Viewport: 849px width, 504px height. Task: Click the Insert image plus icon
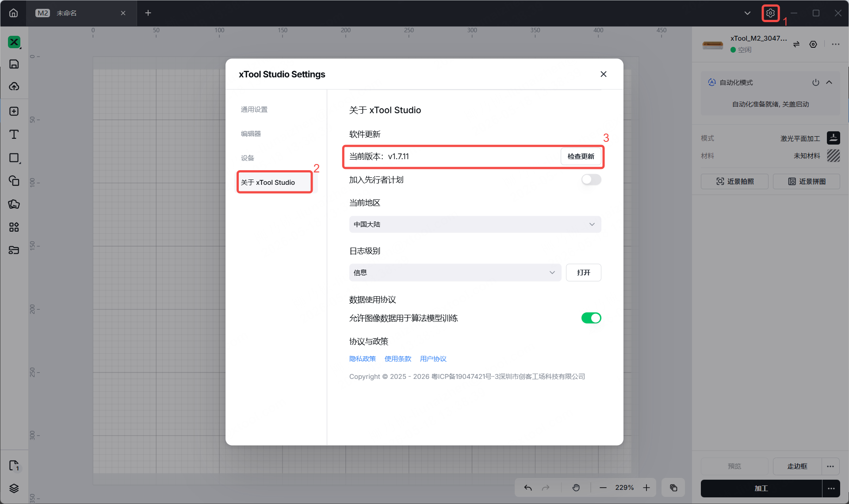pos(14,111)
